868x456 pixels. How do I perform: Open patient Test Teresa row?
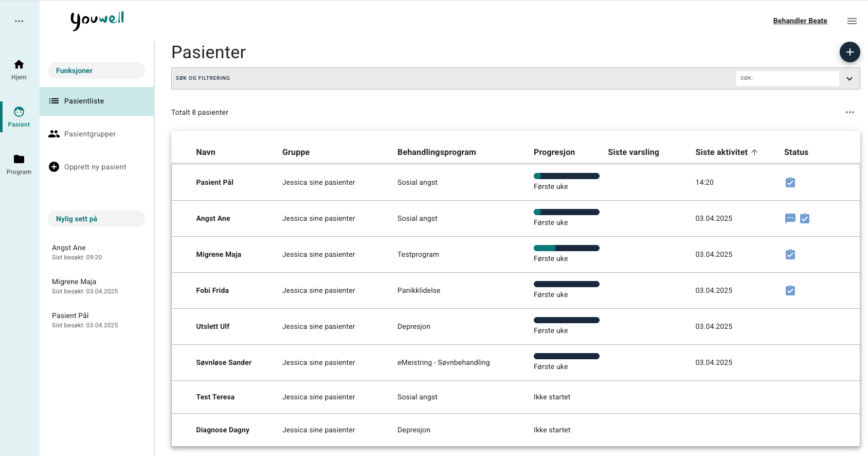pyautogui.click(x=516, y=397)
